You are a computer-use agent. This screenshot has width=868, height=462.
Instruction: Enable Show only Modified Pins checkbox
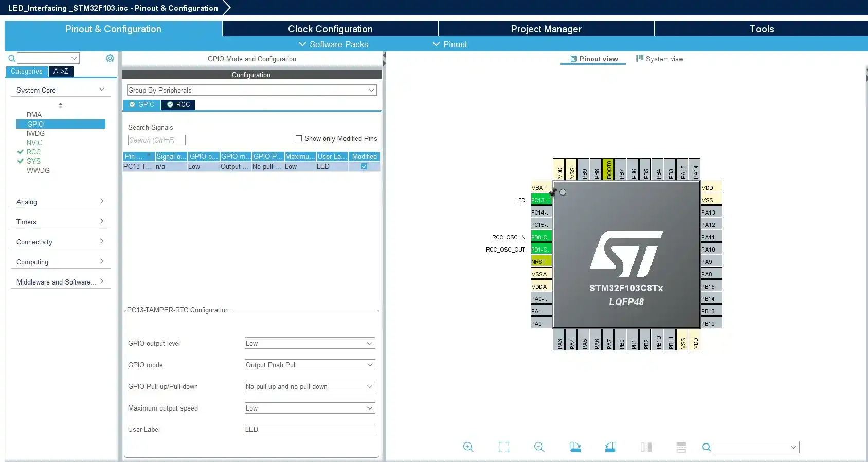(x=299, y=138)
